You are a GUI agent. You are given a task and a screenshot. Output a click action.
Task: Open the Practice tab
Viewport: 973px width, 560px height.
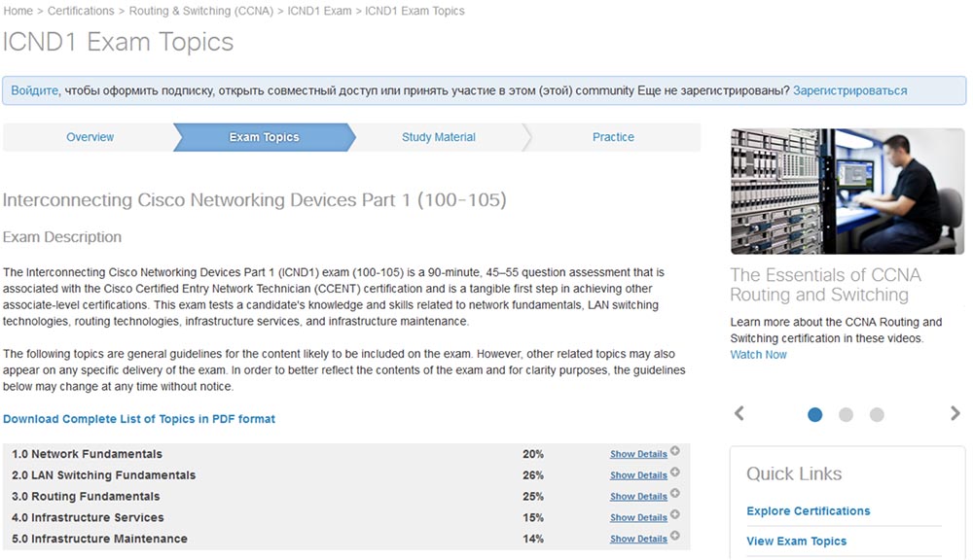click(x=613, y=137)
